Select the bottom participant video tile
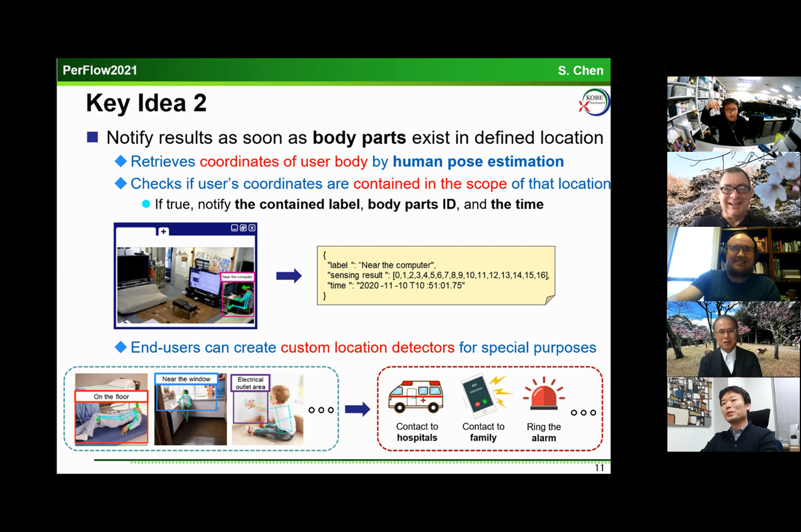This screenshot has height=532, width=801. pos(733,414)
